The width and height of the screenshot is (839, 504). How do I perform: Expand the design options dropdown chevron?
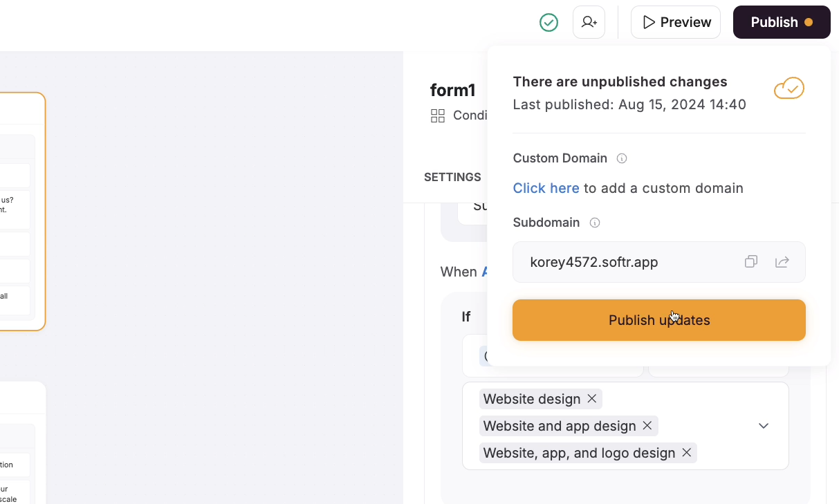pos(764,426)
